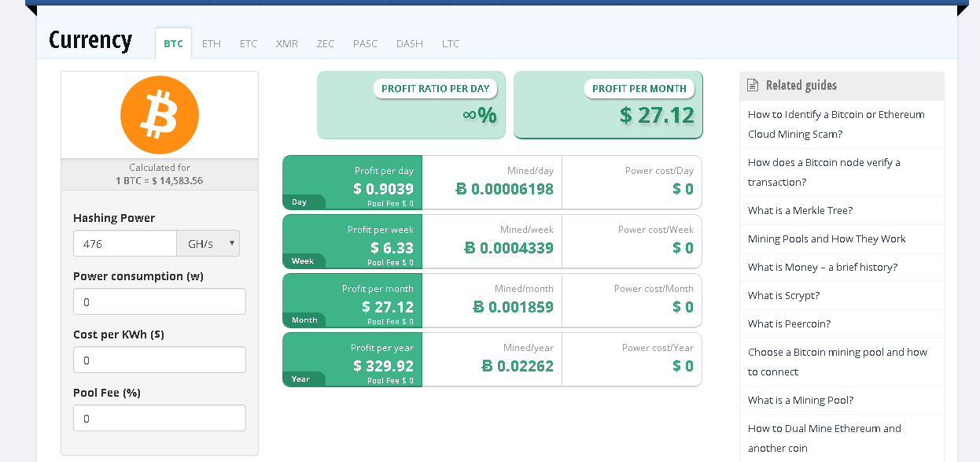Screen dimensions: 980x462
Task: Open the 'What is Peercoin?' guide
Action: pyautogui.click(x=789, y=323)
